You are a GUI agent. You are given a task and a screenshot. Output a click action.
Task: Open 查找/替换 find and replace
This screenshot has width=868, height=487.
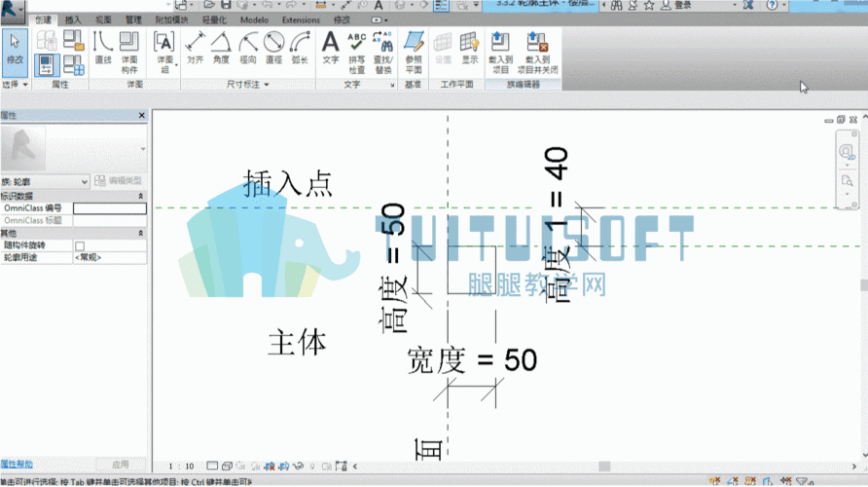pyautogui.click(x=383, y=52)
